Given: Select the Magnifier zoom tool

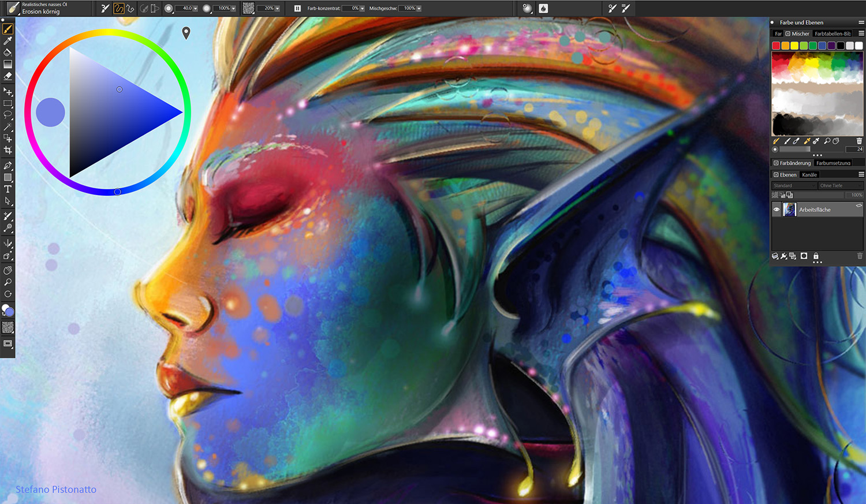Looking at the screenshot, I should tap(8, 282).
